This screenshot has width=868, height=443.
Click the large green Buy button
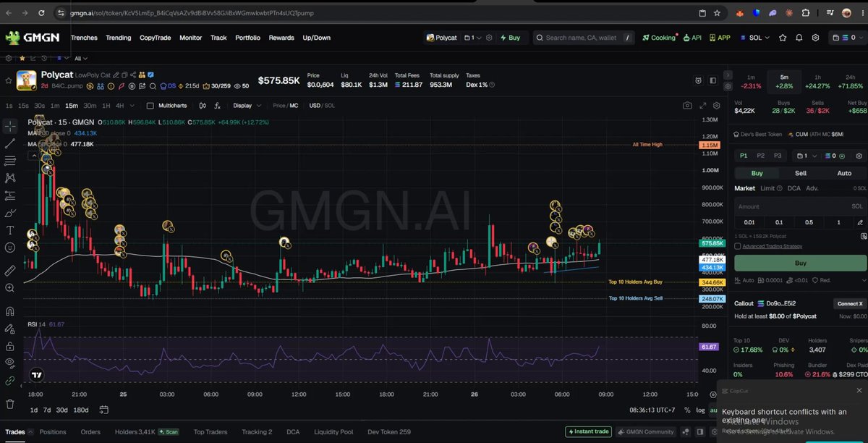(800, 263)
